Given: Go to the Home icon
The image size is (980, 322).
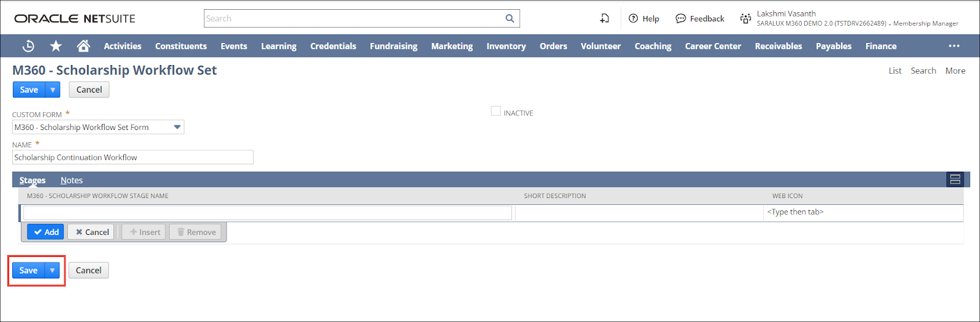Looking at the screenshot, I should click(83, 46).
